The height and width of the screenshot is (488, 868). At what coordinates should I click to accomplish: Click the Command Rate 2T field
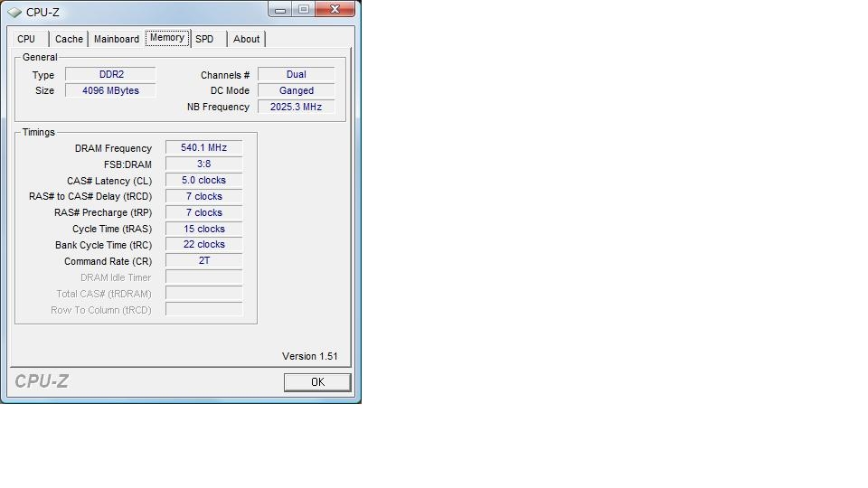click(x=203, y=260)
